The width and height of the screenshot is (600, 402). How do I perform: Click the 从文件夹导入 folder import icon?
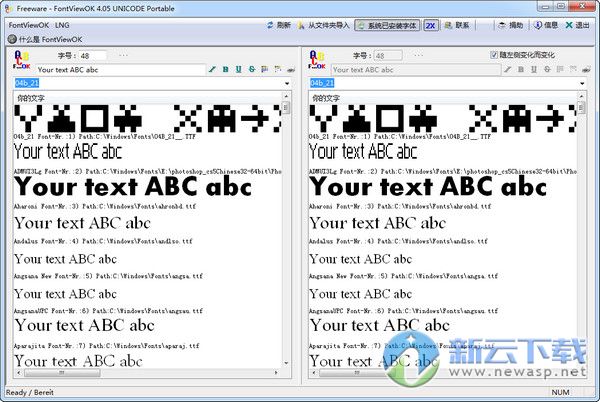pos(301,25)
